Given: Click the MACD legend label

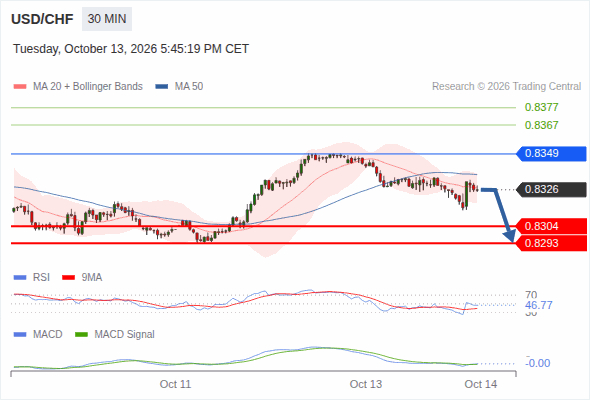Looking at the screenshot, I should tap(47, 335).
